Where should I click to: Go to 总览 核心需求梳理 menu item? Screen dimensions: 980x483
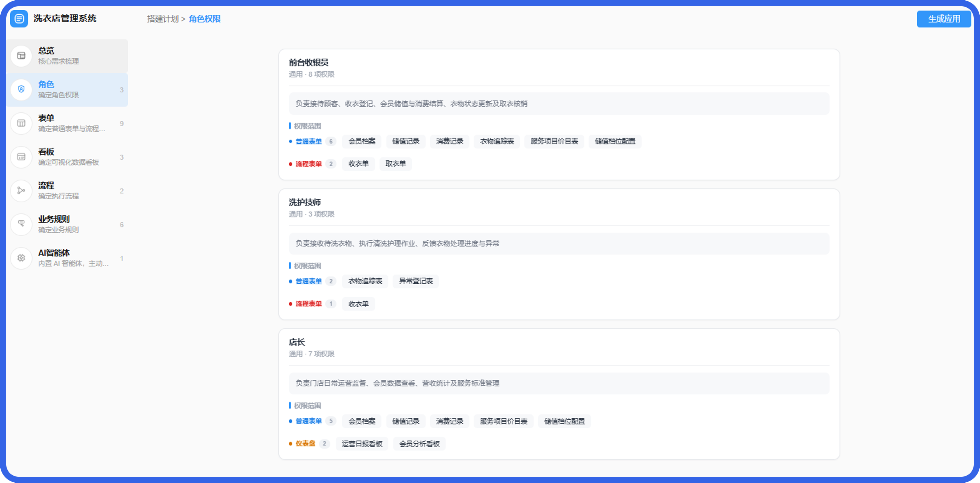click(x=67, y=56)
